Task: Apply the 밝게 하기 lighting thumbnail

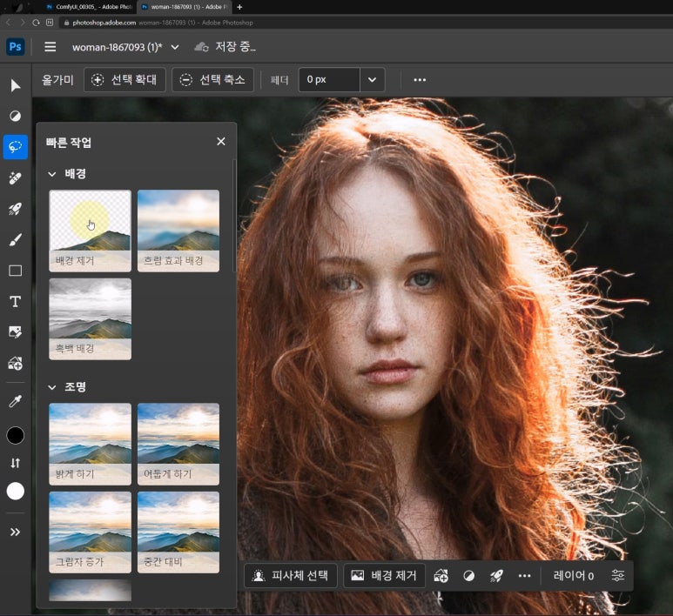Action: click(91, 444)
